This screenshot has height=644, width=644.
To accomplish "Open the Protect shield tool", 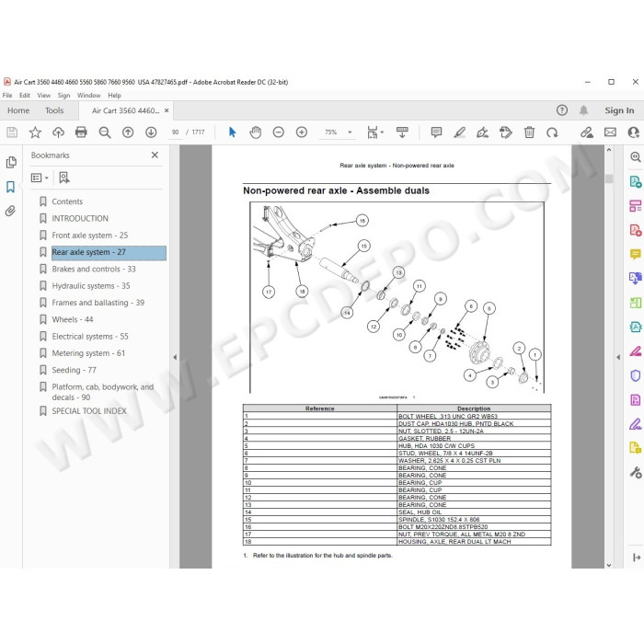I will click(x=635, y=375).
